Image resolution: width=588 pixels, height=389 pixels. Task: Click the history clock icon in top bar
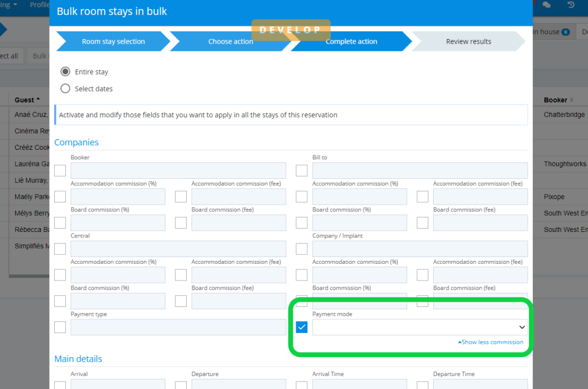click(571, 5)
